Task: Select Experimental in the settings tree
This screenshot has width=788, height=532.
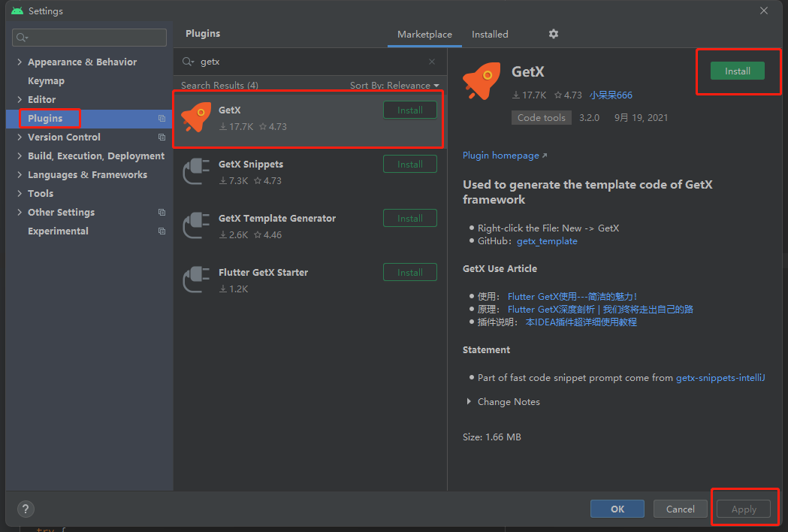Action: (59, 231)
